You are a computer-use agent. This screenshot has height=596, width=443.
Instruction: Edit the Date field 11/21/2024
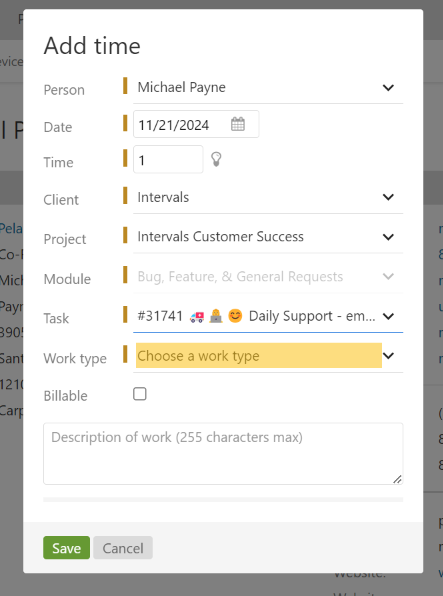[196, 124]
